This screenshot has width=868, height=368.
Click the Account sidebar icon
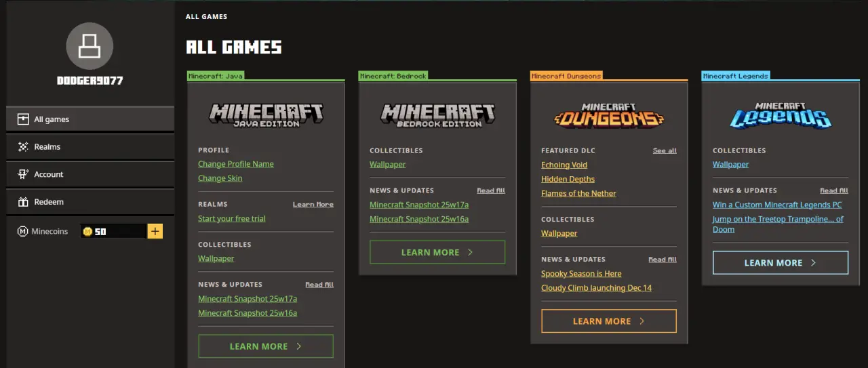click(x=23, y=174)
